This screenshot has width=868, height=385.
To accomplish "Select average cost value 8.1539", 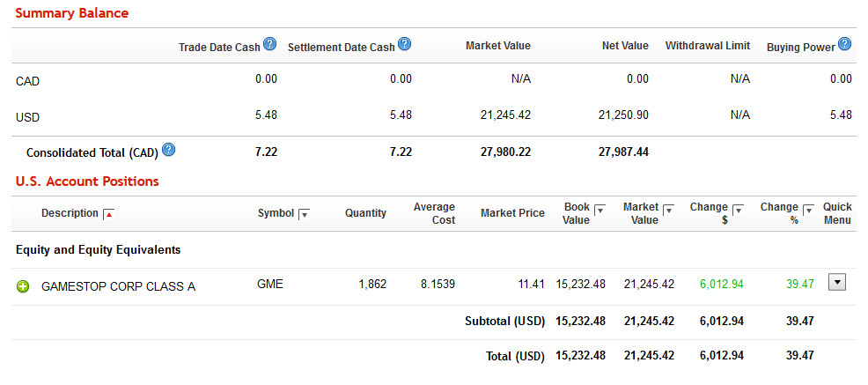I will tap(438, 285).
